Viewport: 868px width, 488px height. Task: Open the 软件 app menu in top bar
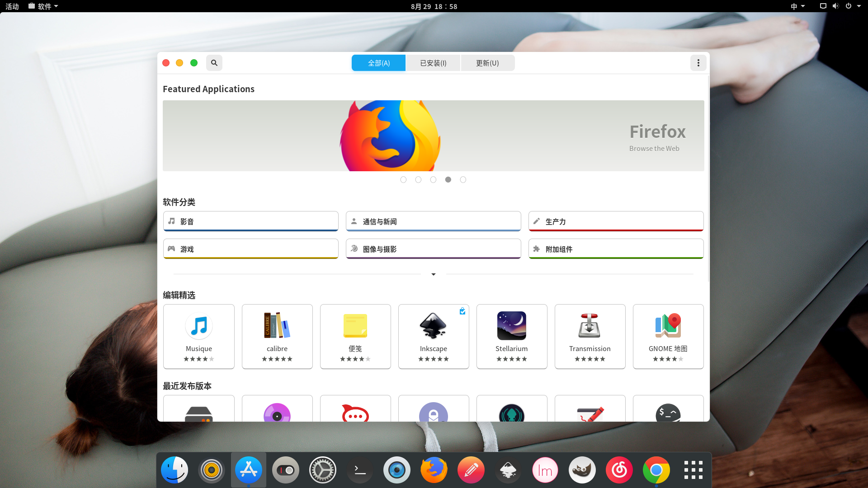tap(43, 6)
